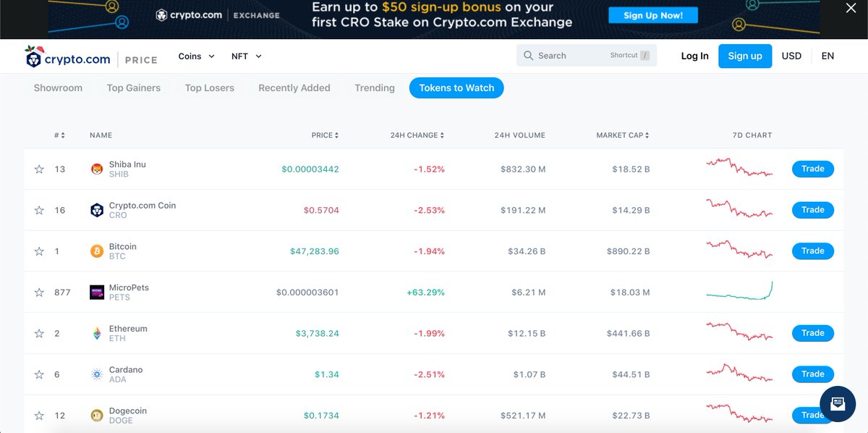Click Cardano price $1.34
The width and height of the screenshot is (868, 433).
tap(327, 374)
